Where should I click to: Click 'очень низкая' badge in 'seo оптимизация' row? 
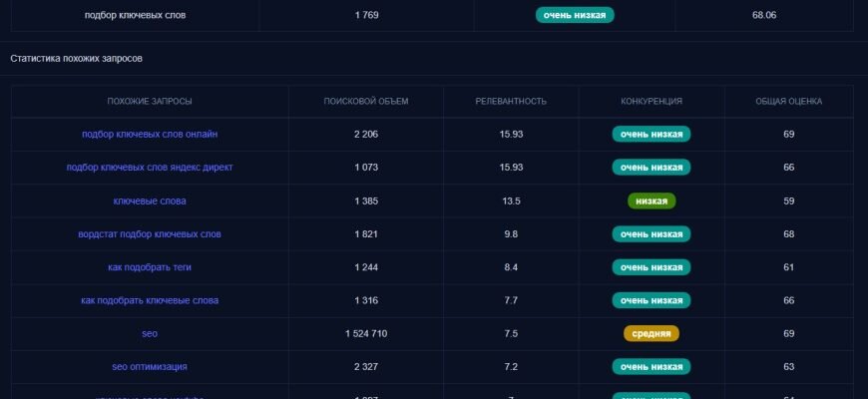point(651,367)
